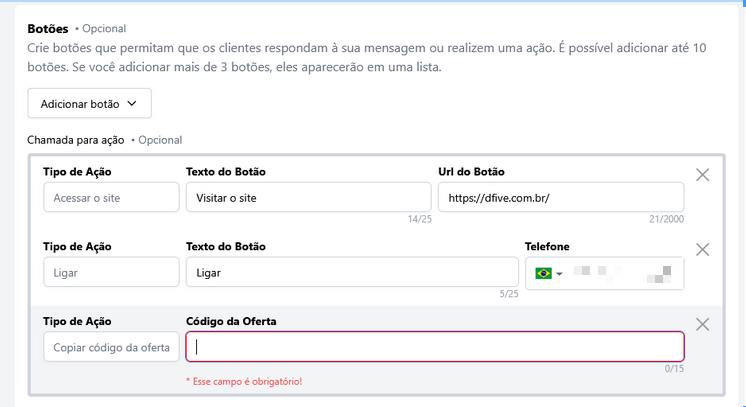Screen dimensions: 746x407
Task: Focus the empty Código da Oferta field
Action: coord(435,346)
